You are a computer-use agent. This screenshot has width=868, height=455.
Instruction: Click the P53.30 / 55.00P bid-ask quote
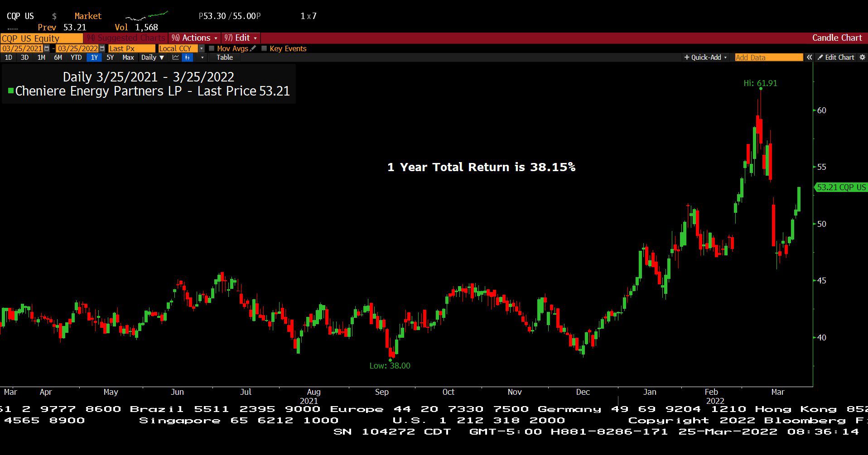click(230, 16)
